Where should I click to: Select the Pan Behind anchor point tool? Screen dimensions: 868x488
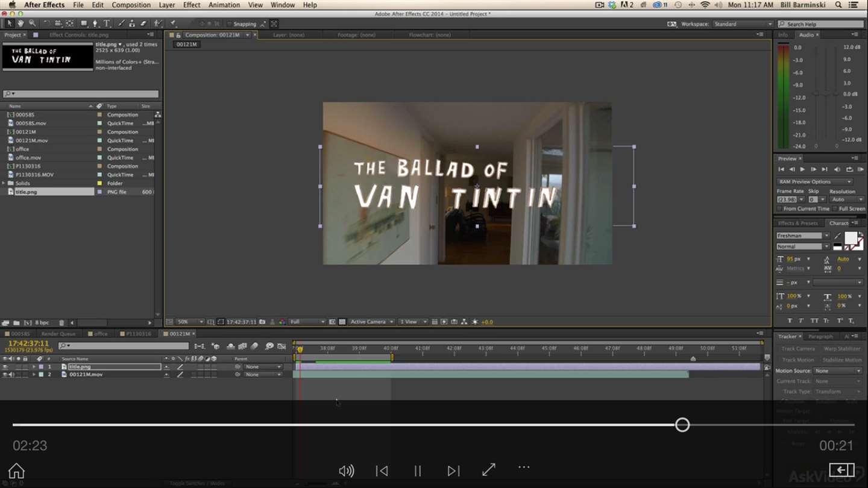pos(69,23)
